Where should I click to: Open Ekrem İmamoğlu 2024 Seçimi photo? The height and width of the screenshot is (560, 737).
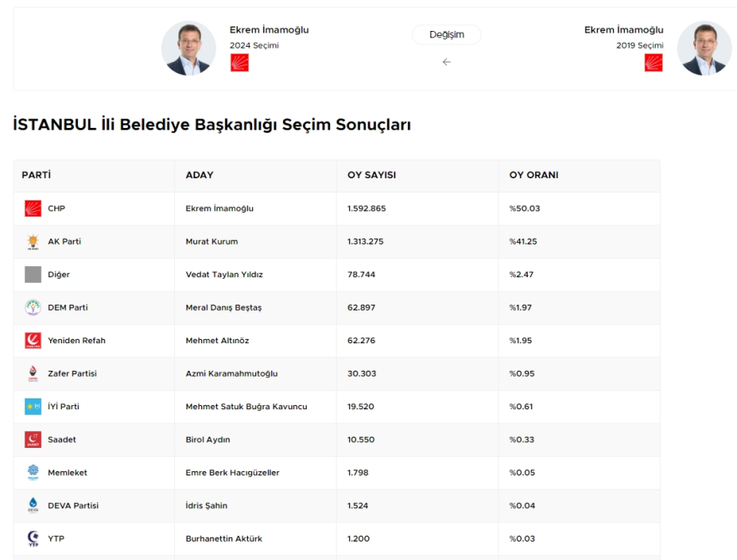pos(188,48)
